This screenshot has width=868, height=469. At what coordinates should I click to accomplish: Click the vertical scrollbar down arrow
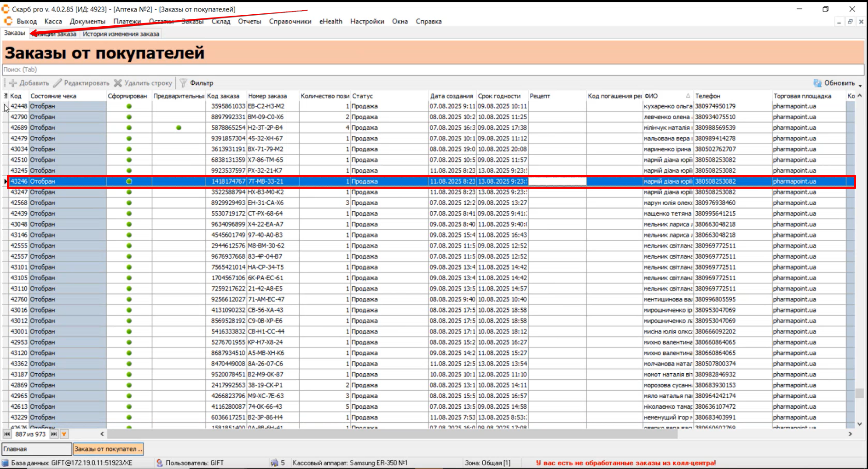coord(859,424)
